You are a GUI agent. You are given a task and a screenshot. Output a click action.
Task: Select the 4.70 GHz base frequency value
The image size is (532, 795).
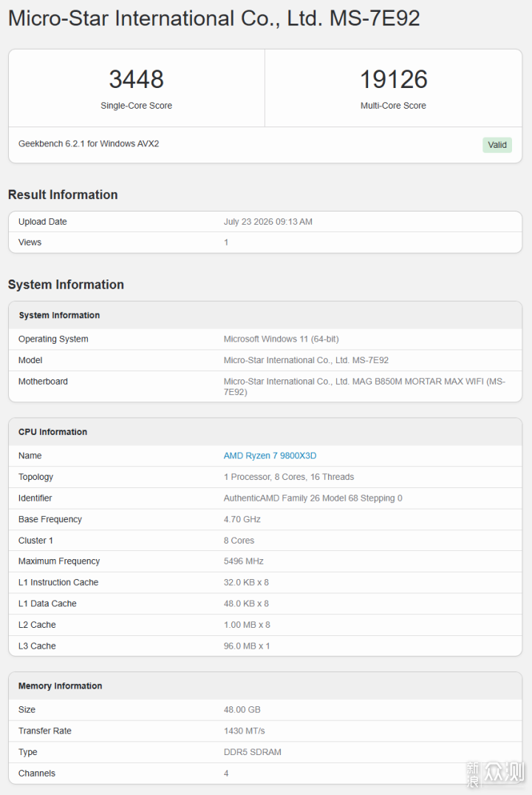pyautogui.click(x=242, y=519)
